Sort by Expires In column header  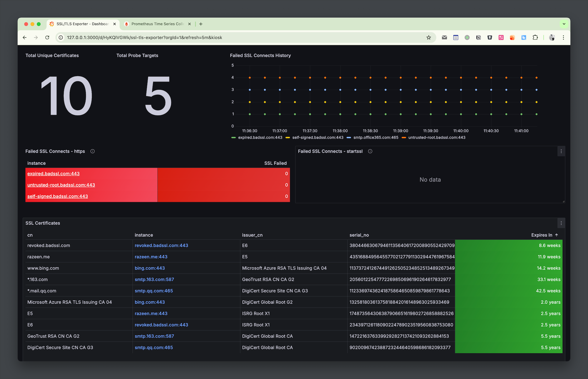pos(542,235)
